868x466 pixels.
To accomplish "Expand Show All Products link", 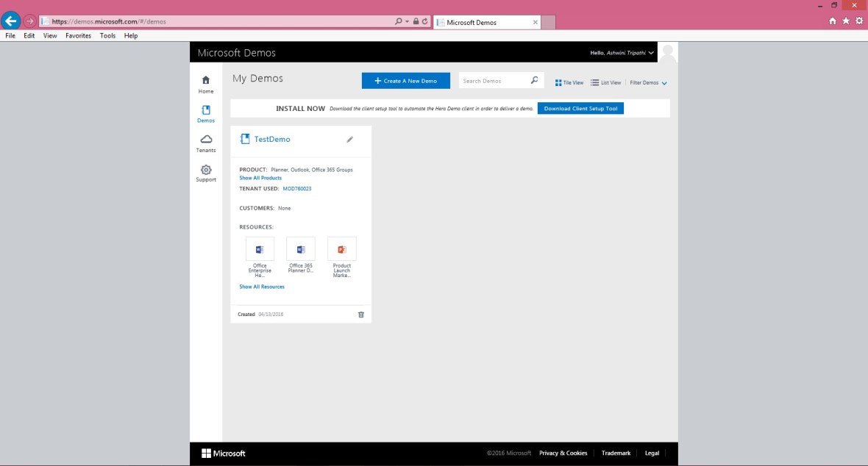I will point(260,178).
